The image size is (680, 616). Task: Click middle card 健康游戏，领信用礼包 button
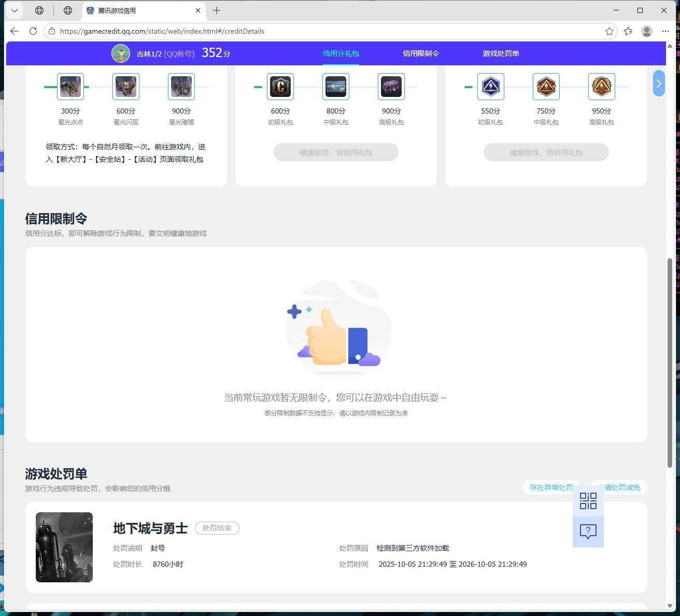[x=336, y=152]
